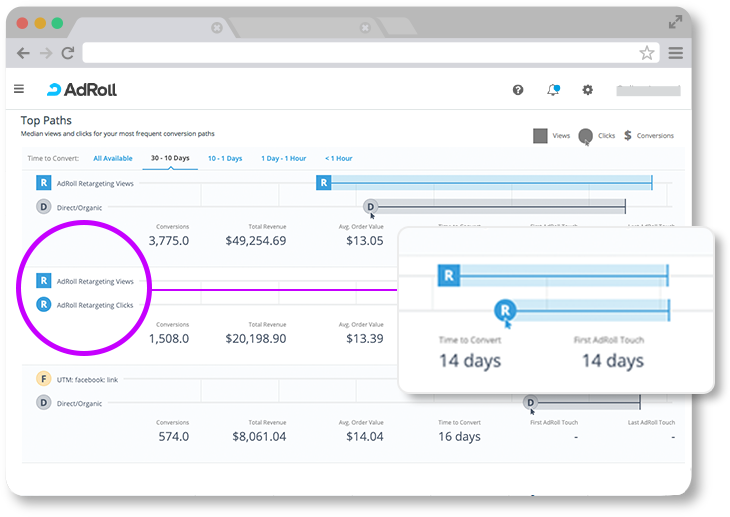Click the $13.05 average order value
Viewport: 730px width, 517px height.
(365, 241)
